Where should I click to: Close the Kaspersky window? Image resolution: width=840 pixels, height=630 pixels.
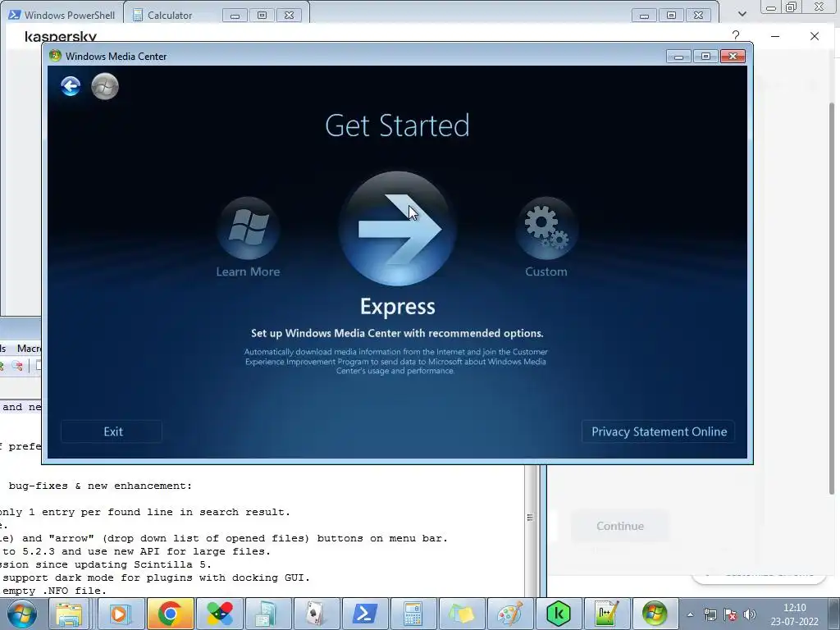click(815, 36)
